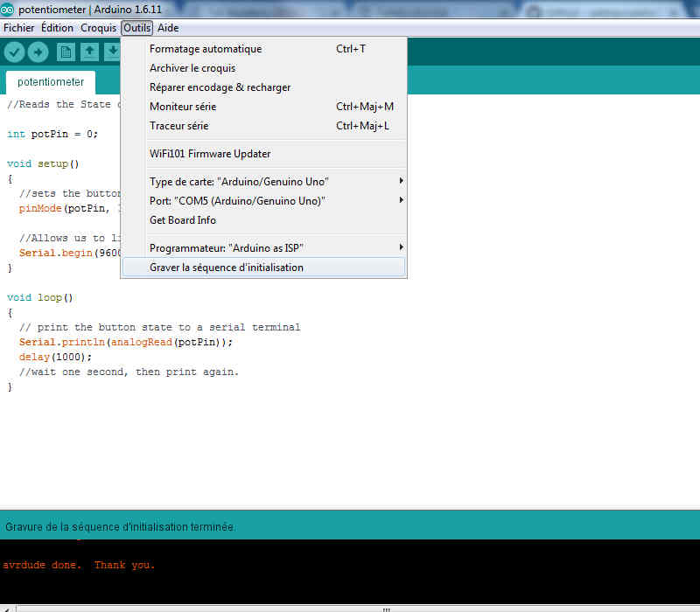
Task: Click the '//wait one second' comment
Action: [x=129, y=372]
